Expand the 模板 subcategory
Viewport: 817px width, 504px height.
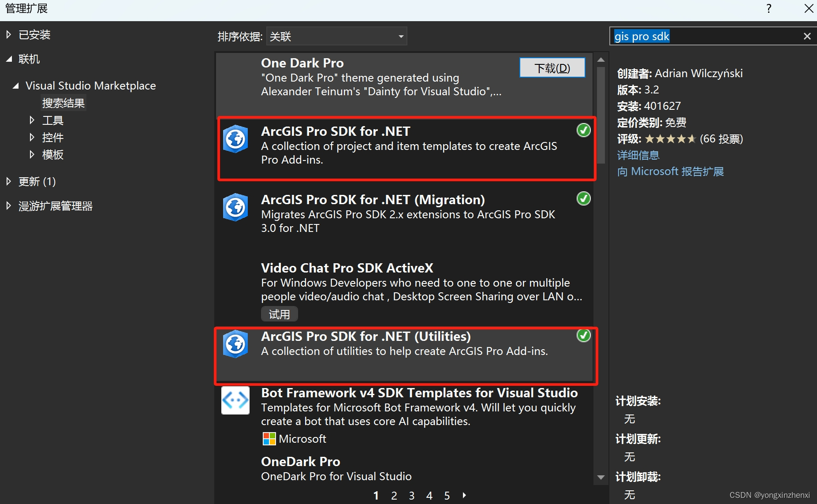point(32,154)
